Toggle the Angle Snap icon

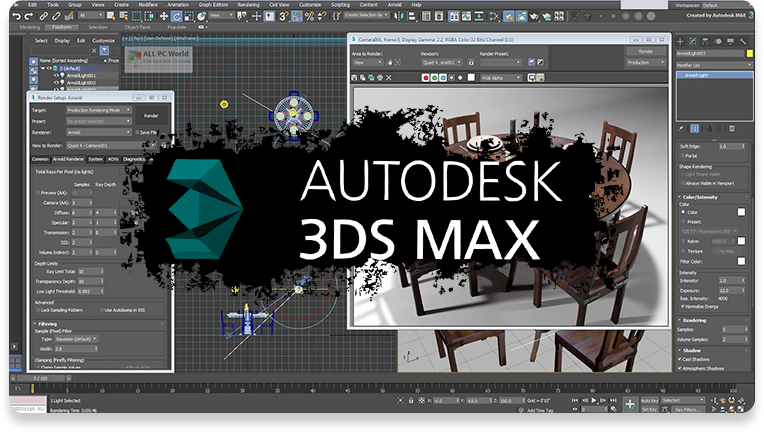click(x=296, y=17)
